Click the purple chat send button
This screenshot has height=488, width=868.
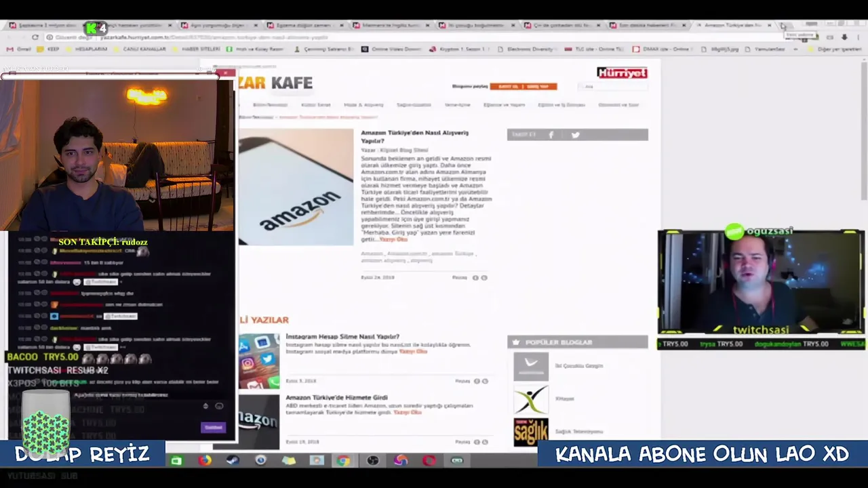[x=213, y=427]
